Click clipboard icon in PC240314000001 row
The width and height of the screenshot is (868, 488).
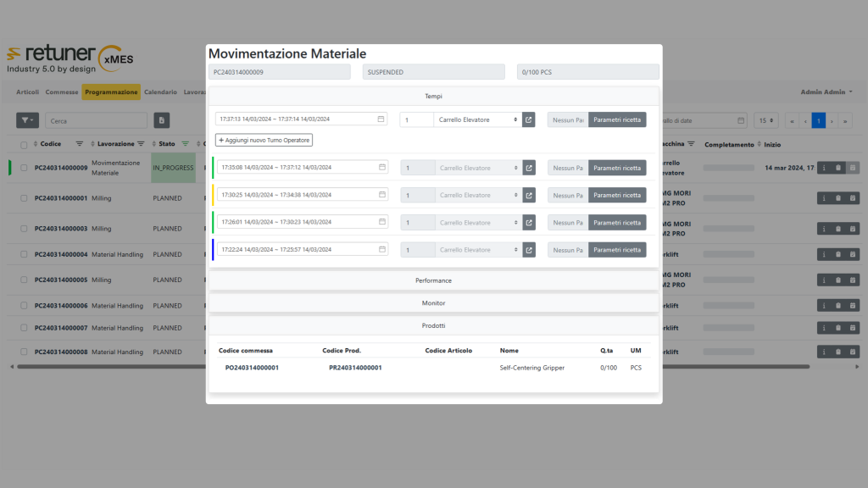[x=838, y=198]
